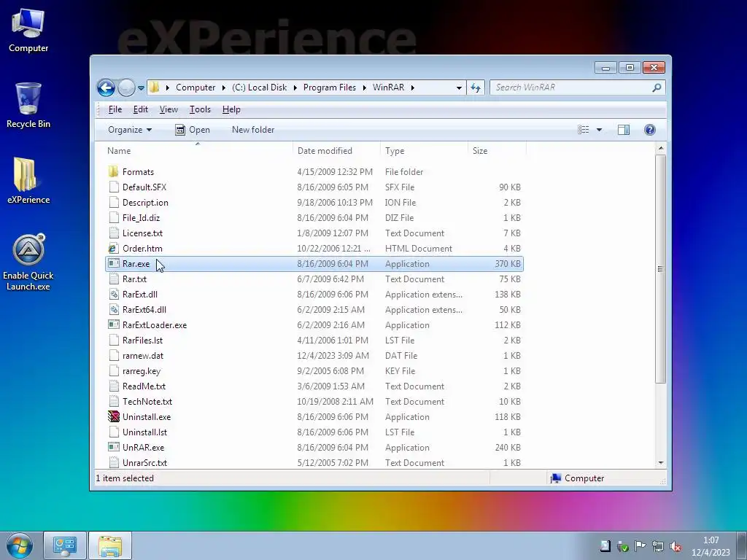Click the search magnifier icon
The image size is (747, 560).
pos(657,87)
